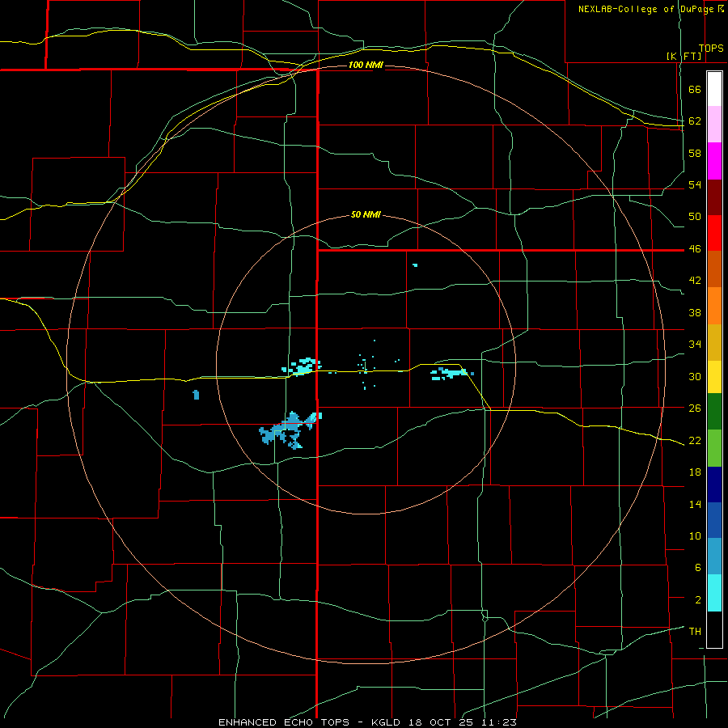The width and height of the screenshot is (728, 728).
Task: Click the navy legend swatch near 18
Action: click(x=714, y=485)
